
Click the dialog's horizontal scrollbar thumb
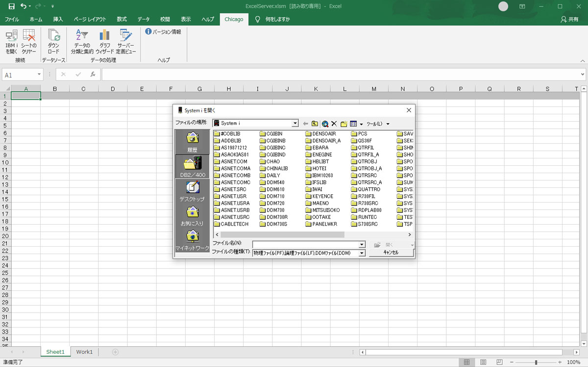(282, 235)
